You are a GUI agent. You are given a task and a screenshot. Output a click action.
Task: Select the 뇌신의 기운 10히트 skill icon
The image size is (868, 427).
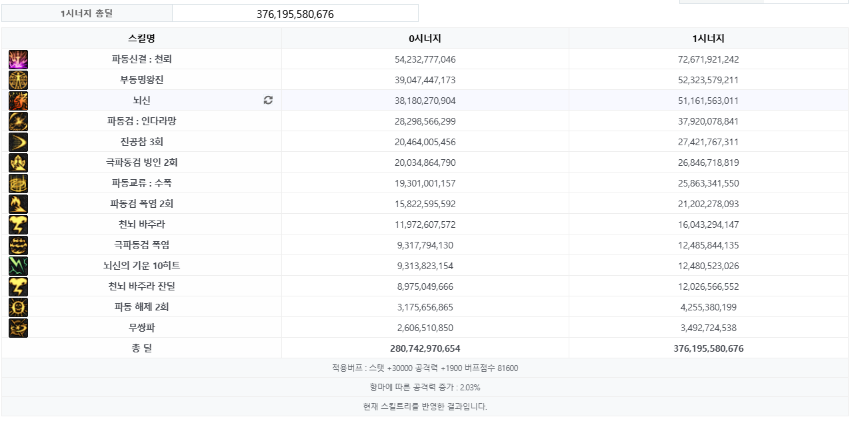coord(18,266)
